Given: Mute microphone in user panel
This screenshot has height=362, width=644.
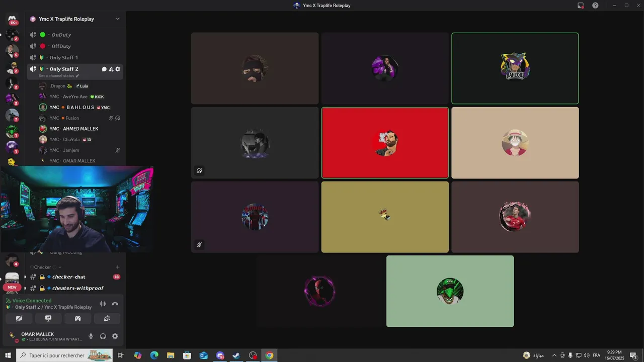Looking at the screenshot, I should coord(91,336).
